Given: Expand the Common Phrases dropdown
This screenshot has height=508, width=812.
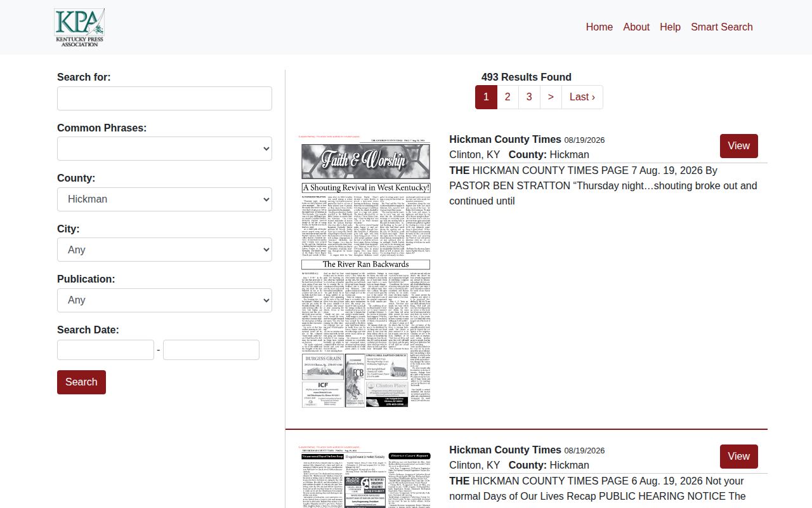Looking at the screenshot, I should click(x=164, y=149).
